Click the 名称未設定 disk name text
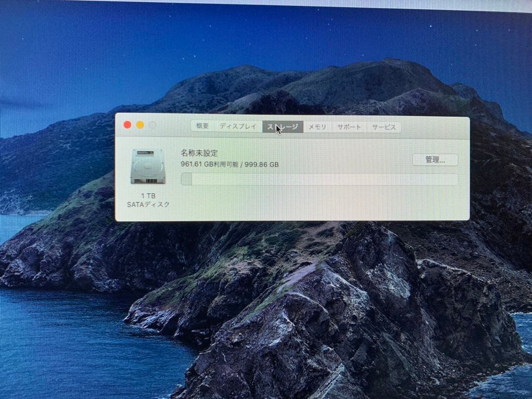 tap(200, 153)
